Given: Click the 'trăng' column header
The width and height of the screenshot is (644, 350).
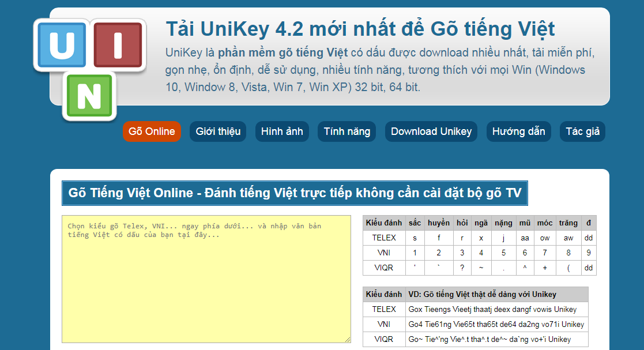Looking at the screenshot, I should point(568,223).
